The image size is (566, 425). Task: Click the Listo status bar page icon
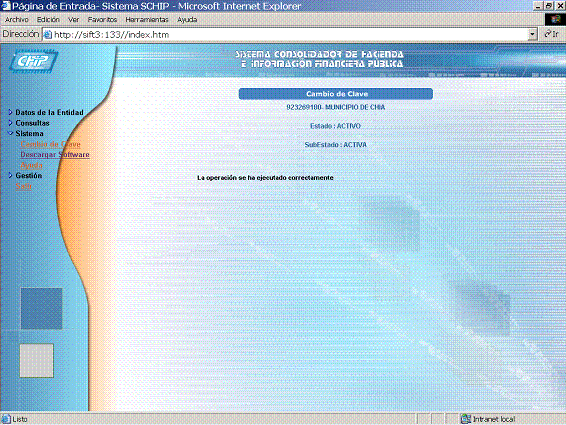(6, 419)
